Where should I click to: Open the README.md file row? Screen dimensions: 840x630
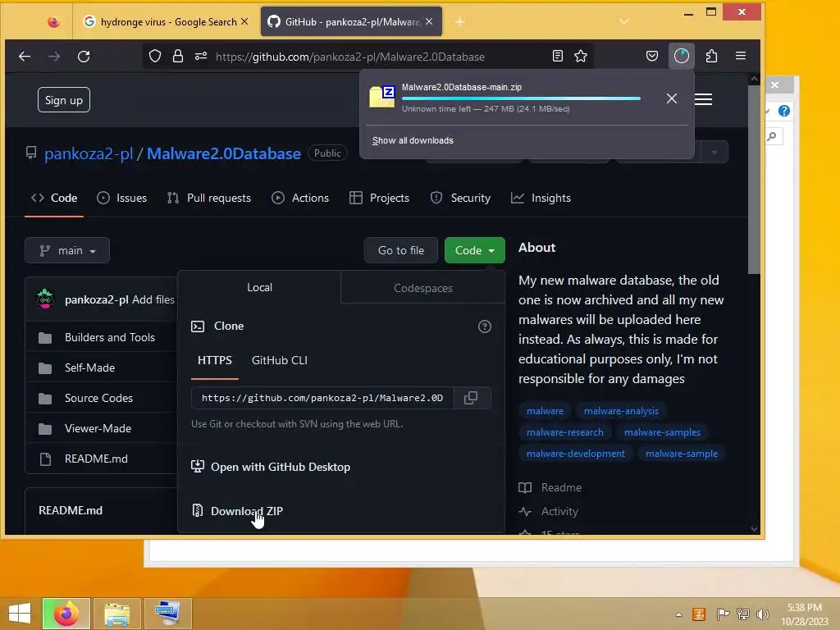pyautogui.click(x=96, y=459)
